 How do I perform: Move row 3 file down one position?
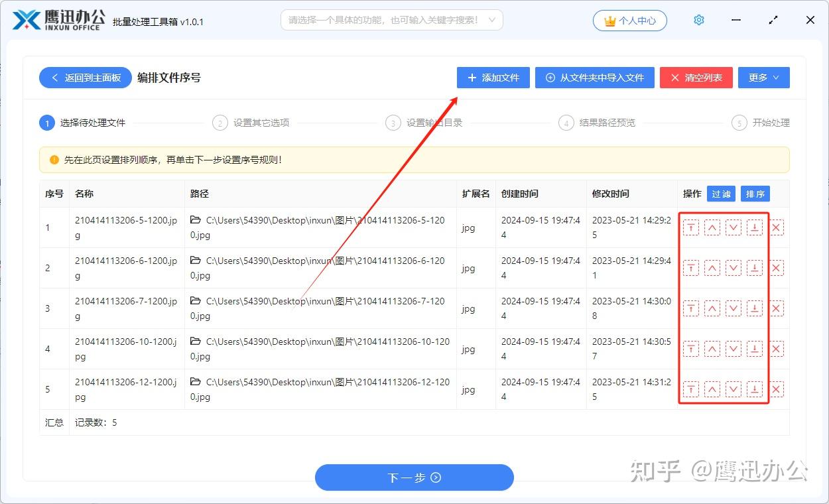click(x=733, y=308)
